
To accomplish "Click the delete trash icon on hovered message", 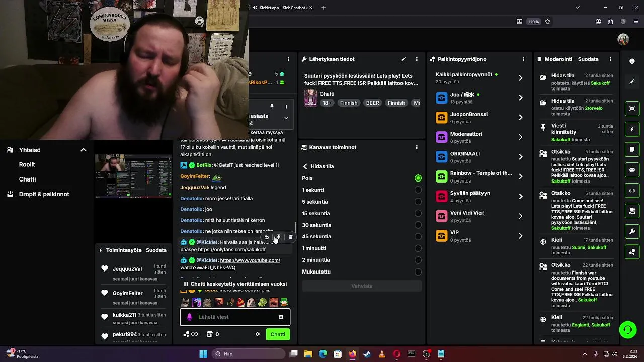I will coord(290,237).
